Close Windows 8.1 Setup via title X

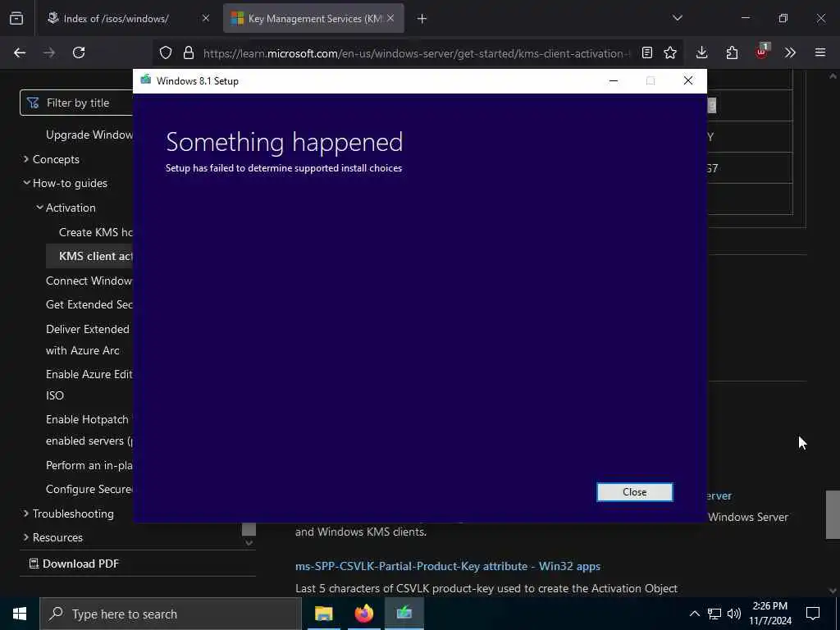click(x=688, y=81)
